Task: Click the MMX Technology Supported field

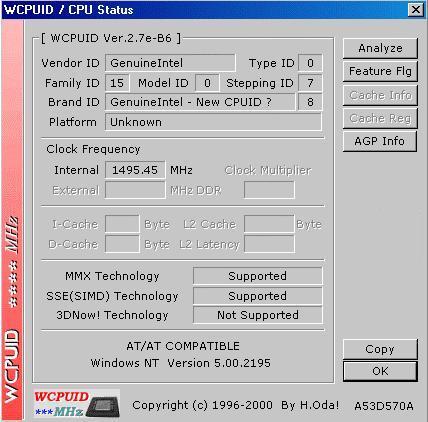Action: pos(258,276)
